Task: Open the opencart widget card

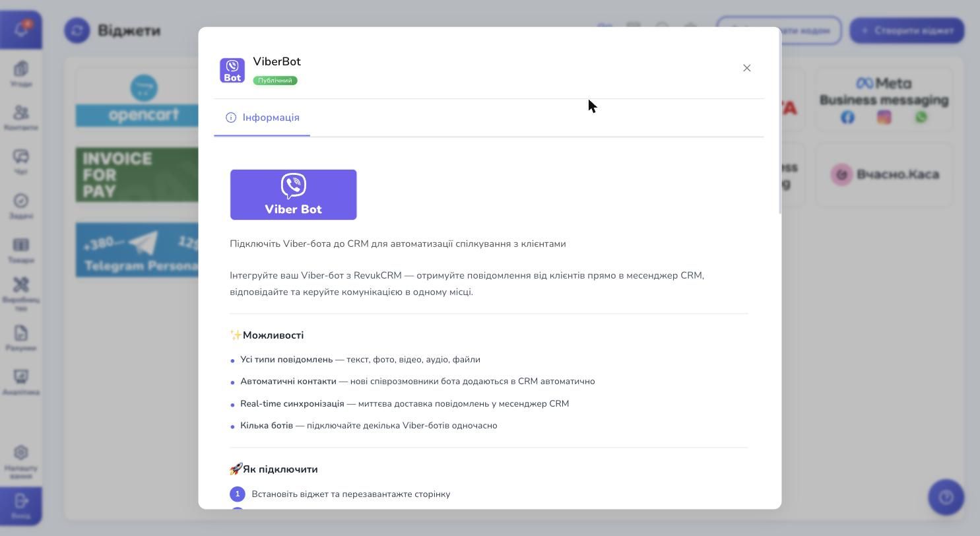Action: coord(137,99)
